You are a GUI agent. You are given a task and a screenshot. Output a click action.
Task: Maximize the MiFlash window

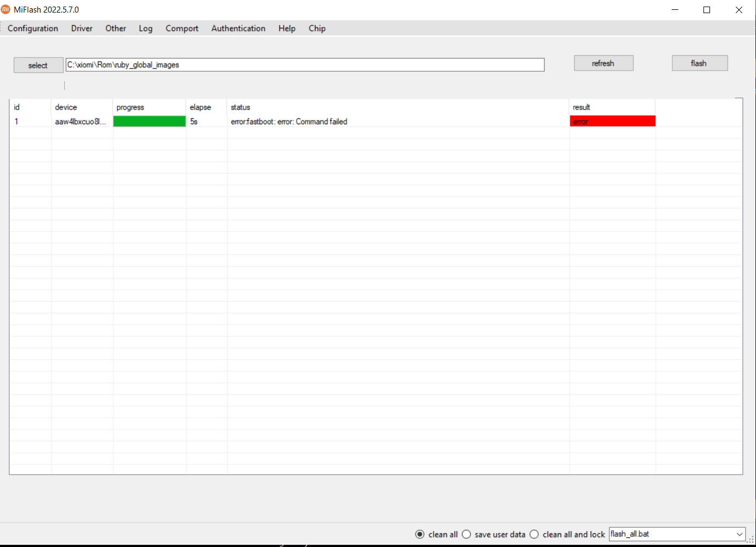(707, 10)
